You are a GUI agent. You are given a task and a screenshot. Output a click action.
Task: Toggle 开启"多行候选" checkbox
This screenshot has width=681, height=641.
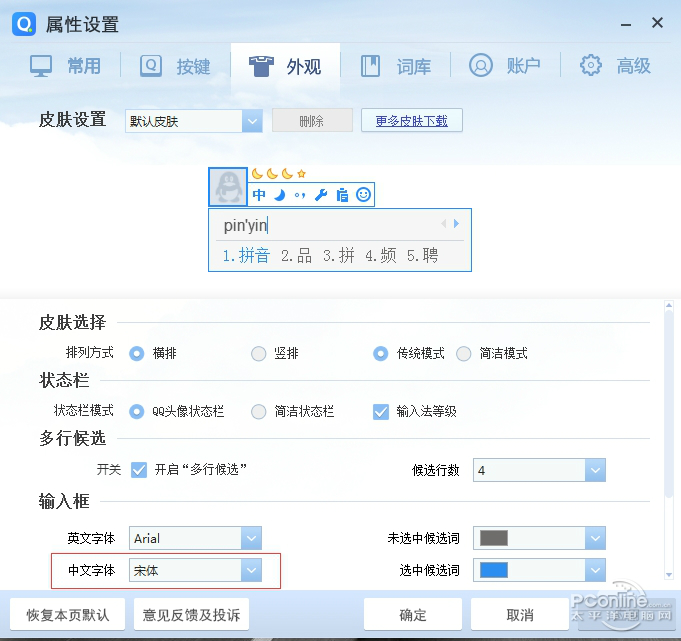(139, 470)
